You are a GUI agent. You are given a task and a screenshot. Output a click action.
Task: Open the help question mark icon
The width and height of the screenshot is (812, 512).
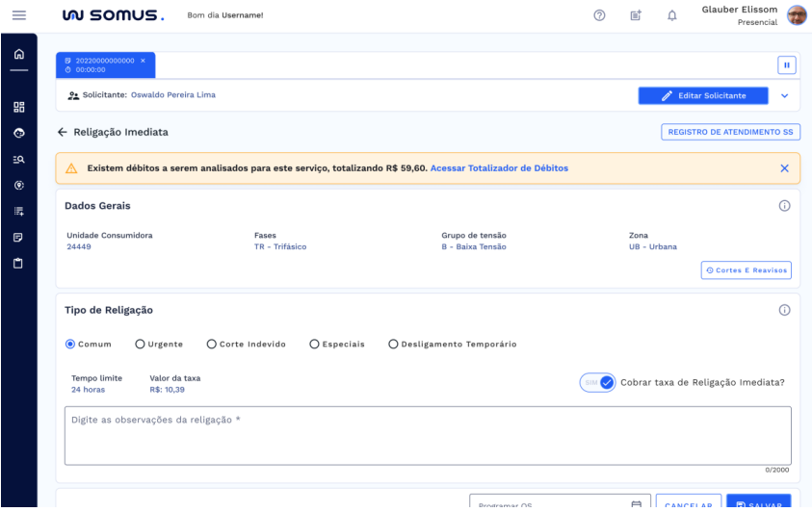(599, 15)
